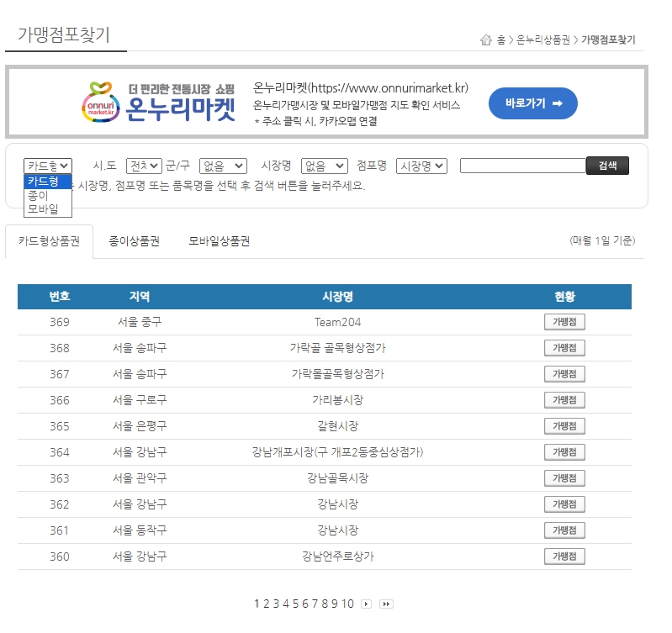Go to page 3 of results

pos(276,604)
